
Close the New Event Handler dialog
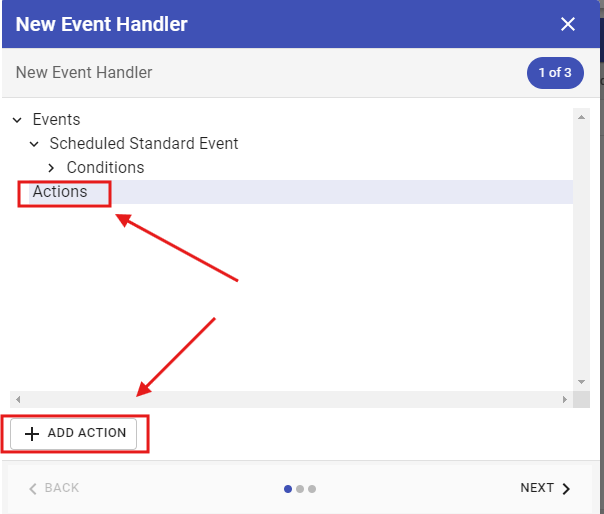pyautogui.click(x=568, y=24)
